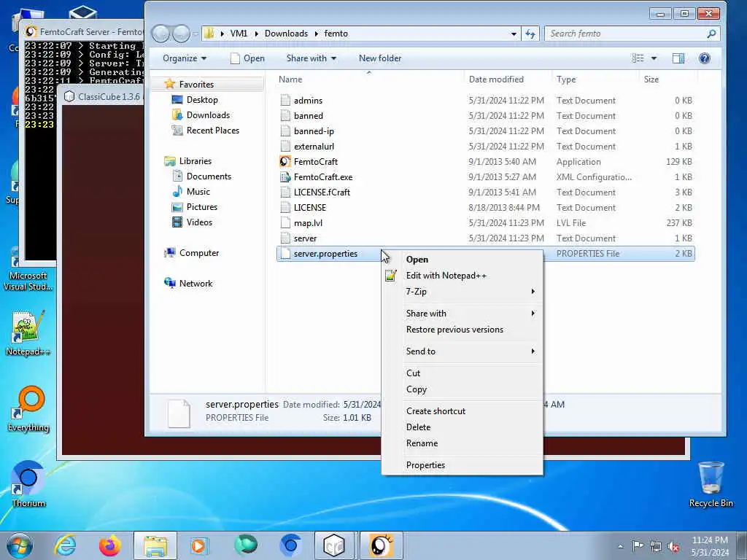
Task: Show hidden tray icons arrow
Action: [620, 547]
